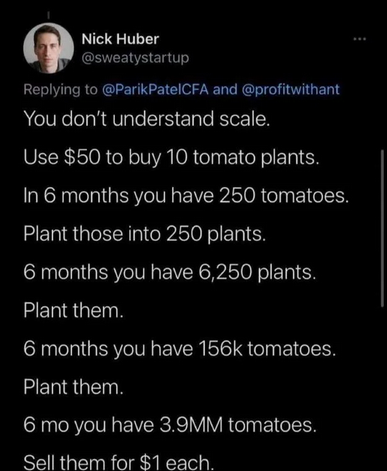Click the line mentioning 3.9MM tomatoes
The width and height of the screenshot is (387, 471).
(x=170, y=426)
